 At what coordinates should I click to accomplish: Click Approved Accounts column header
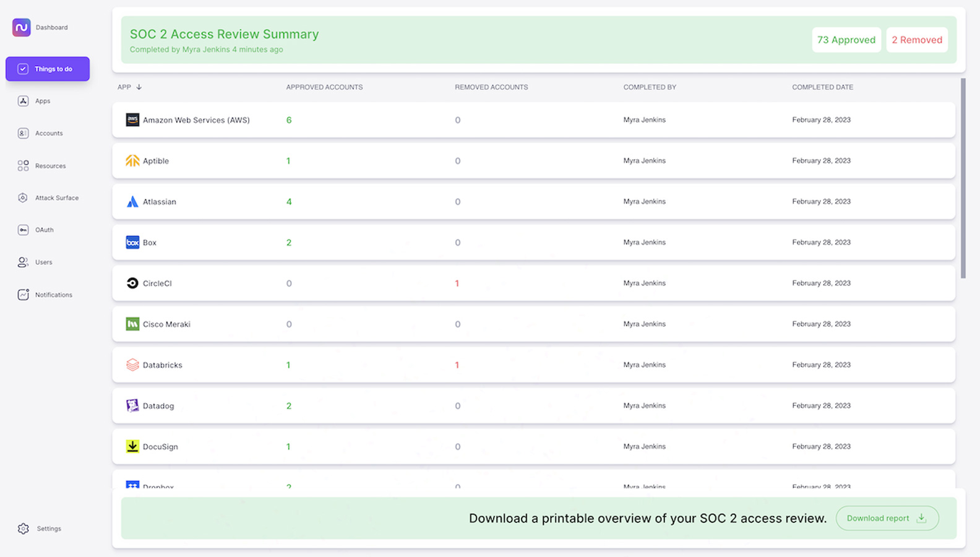point(324,87)
